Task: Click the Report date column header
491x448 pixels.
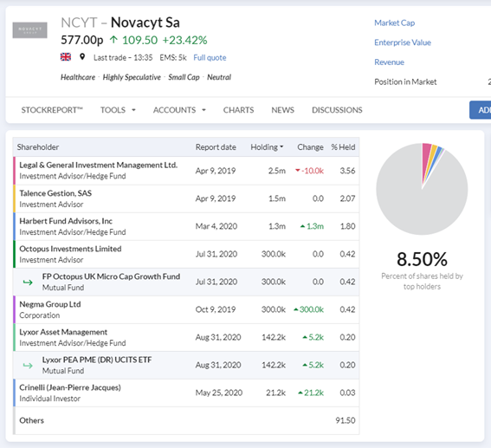Action: coord(216,147)
